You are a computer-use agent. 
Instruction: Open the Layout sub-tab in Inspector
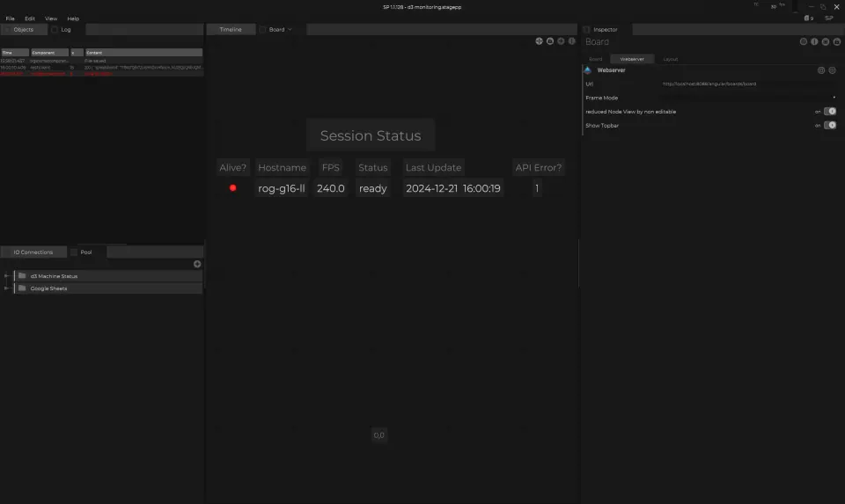[x=671, y=59]
